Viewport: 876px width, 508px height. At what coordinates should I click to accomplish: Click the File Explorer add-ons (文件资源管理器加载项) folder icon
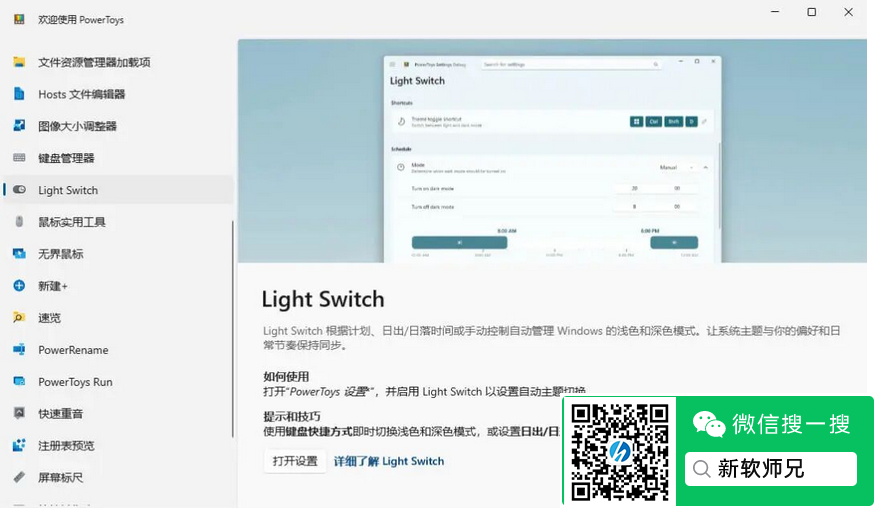(x=19, y=62)
